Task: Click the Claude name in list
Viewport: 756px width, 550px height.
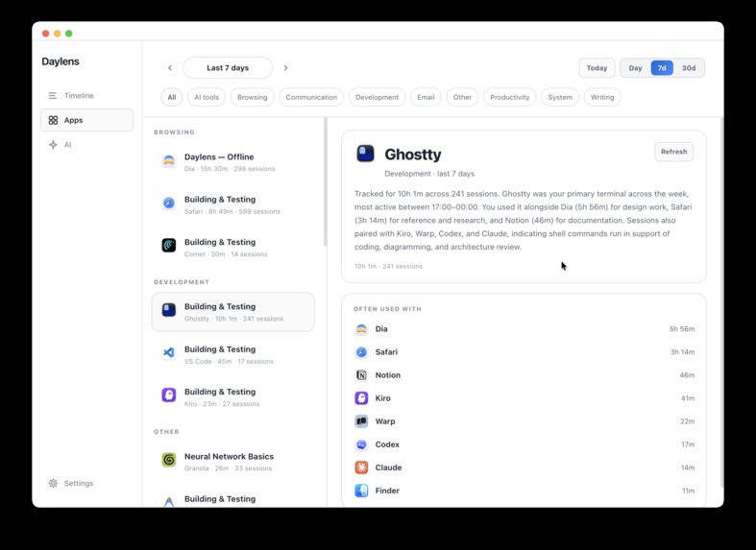Action: [x=388, y=467]
